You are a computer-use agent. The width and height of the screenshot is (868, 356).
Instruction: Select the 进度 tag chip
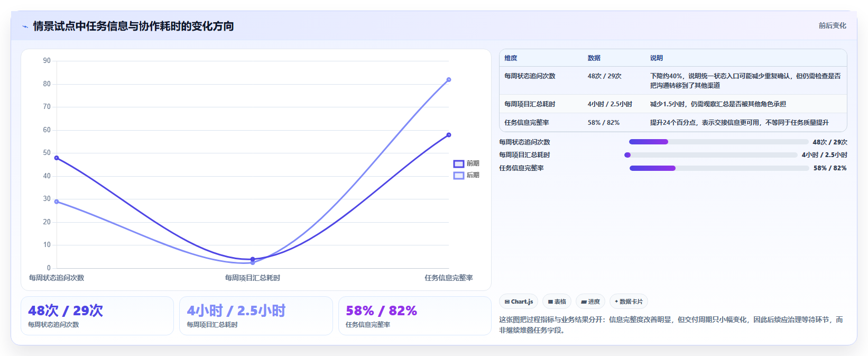pyautogui.click(x=590, y=302)
